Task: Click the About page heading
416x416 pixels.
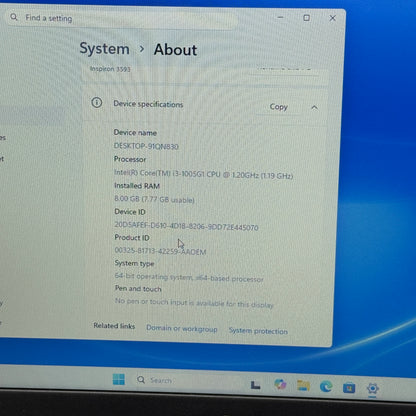Action: pyautogui.click(x=175, y=50)
